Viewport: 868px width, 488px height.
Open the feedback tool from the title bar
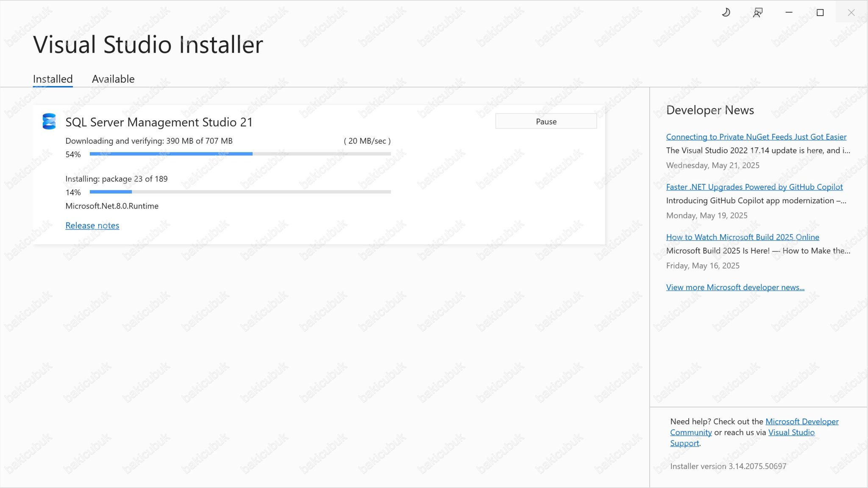[x=757, y=12]
